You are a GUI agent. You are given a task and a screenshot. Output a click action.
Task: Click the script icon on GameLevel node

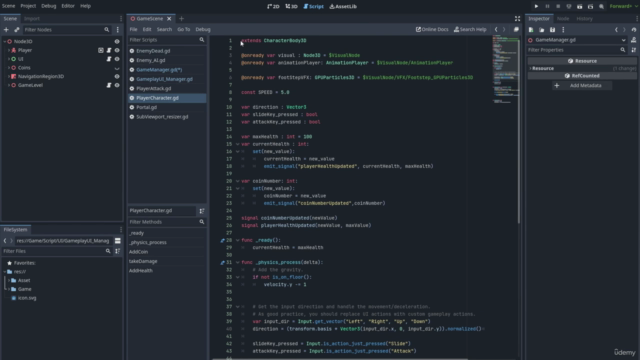click(109, 85)
